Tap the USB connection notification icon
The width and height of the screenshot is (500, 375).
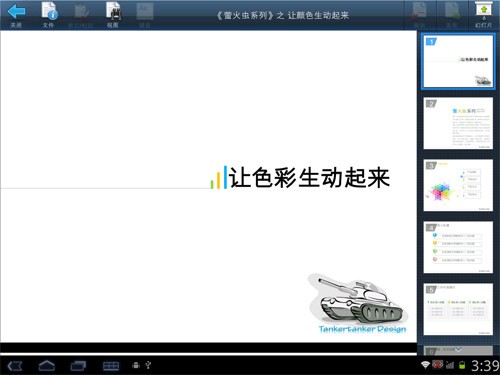point(148,365)
